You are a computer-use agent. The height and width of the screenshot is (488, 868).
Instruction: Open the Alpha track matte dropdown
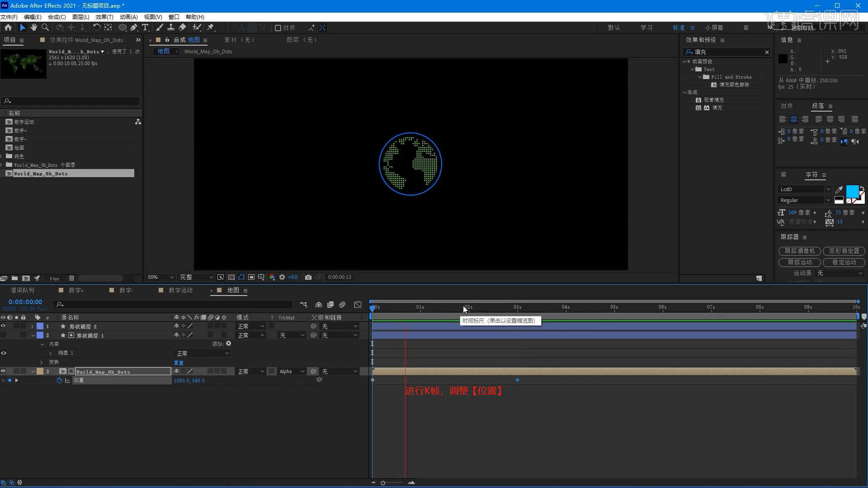(x=292, y=371)
